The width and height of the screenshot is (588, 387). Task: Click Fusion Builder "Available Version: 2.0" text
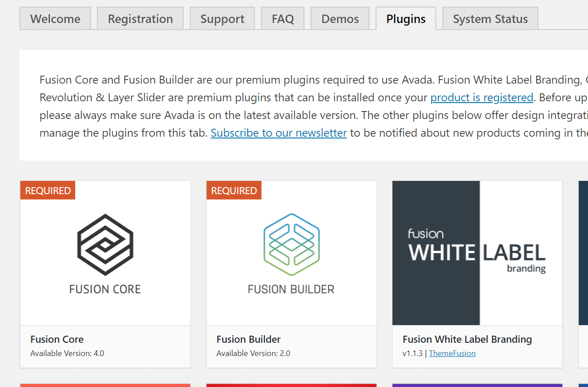[254, 353]
